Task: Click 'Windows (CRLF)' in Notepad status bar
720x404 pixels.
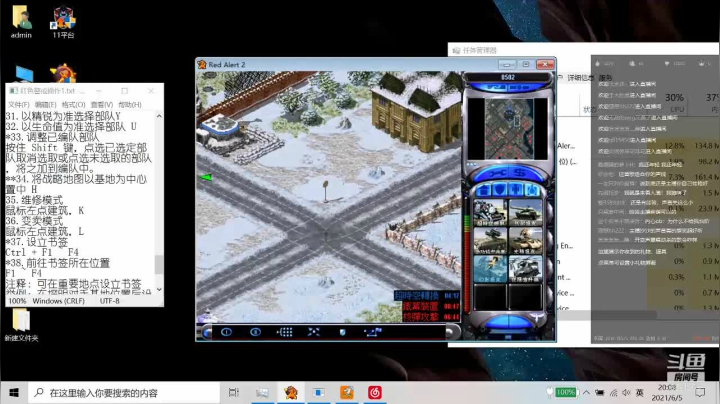Action: point(58,301)
